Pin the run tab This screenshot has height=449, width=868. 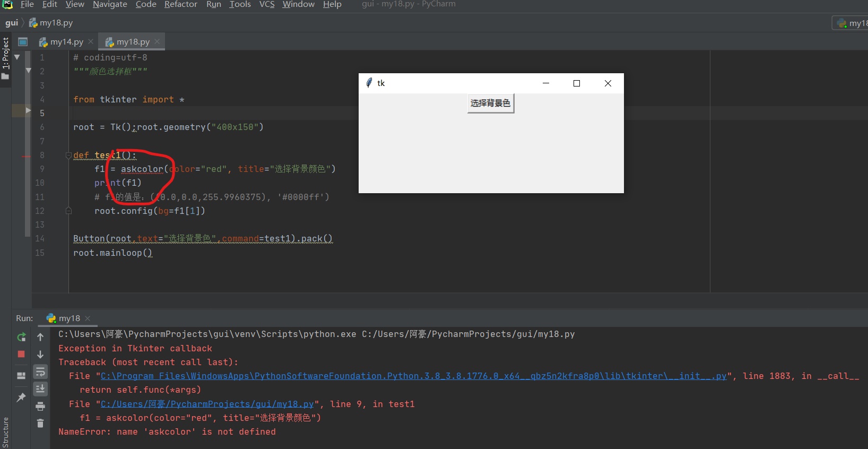pos(21,397)
